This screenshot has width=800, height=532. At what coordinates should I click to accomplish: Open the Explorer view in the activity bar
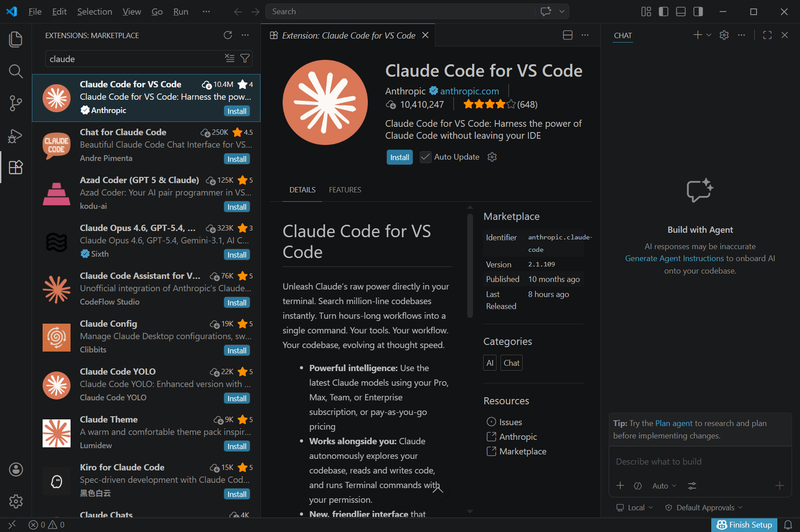16,39
